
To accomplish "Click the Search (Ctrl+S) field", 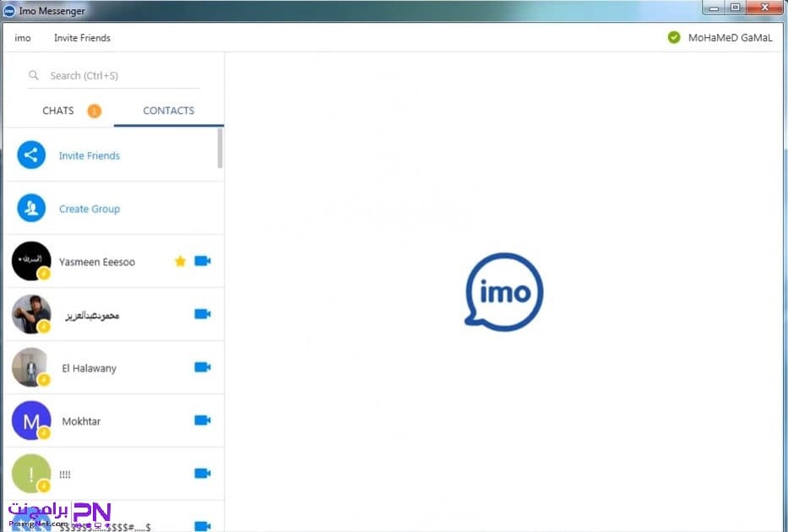I will tap(113, 76).
